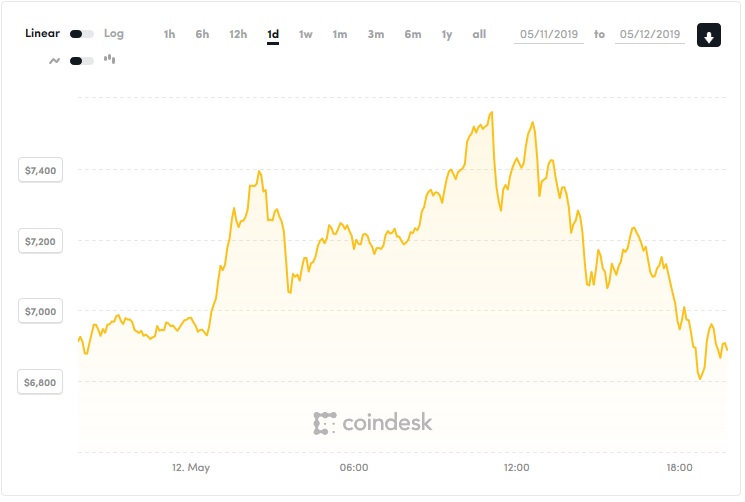Show the 1w time range
The height and width of the screenshot is (502, 745).
[306, 34]
